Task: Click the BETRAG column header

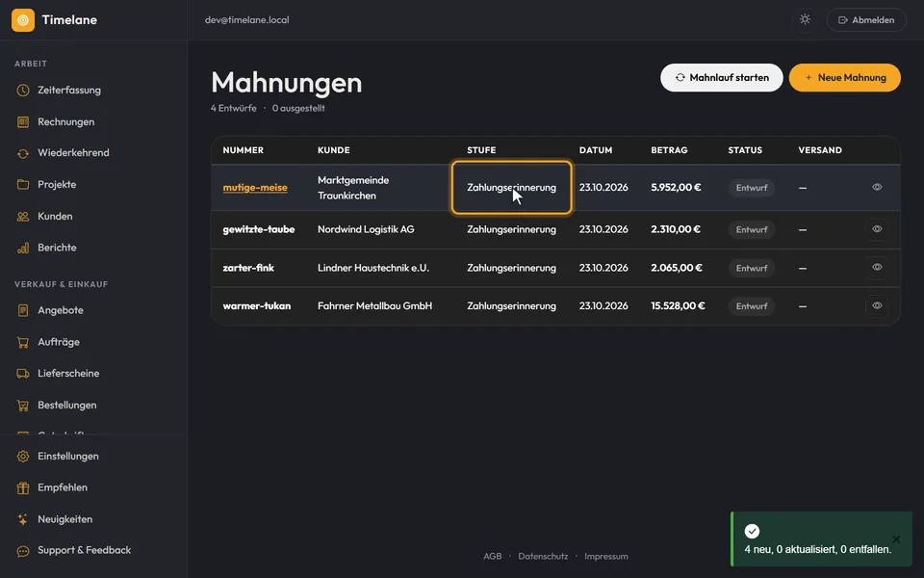Action: click(670, 150)
